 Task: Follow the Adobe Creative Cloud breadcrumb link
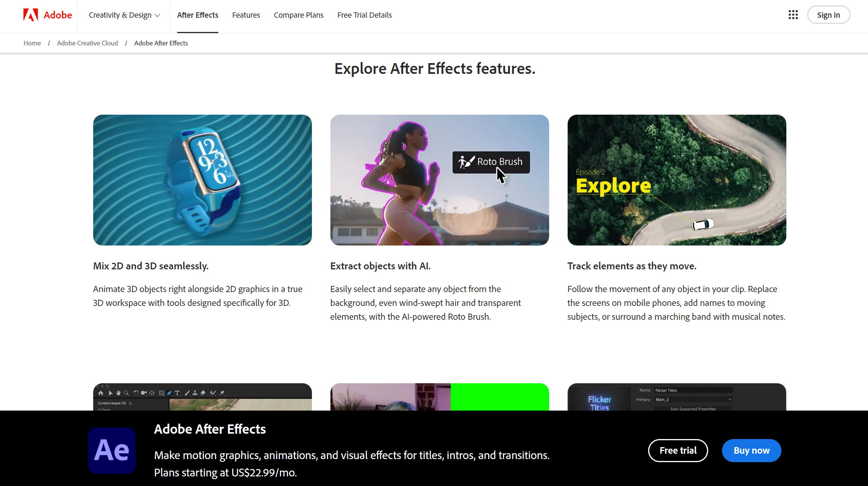click(x=87, y=43)
